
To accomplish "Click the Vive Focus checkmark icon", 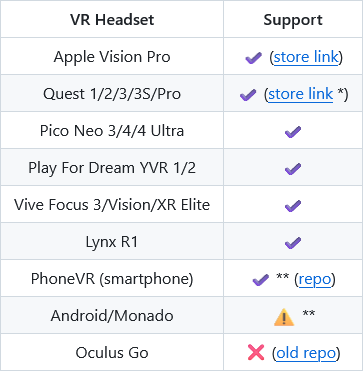I will click(x=293, y=206).
